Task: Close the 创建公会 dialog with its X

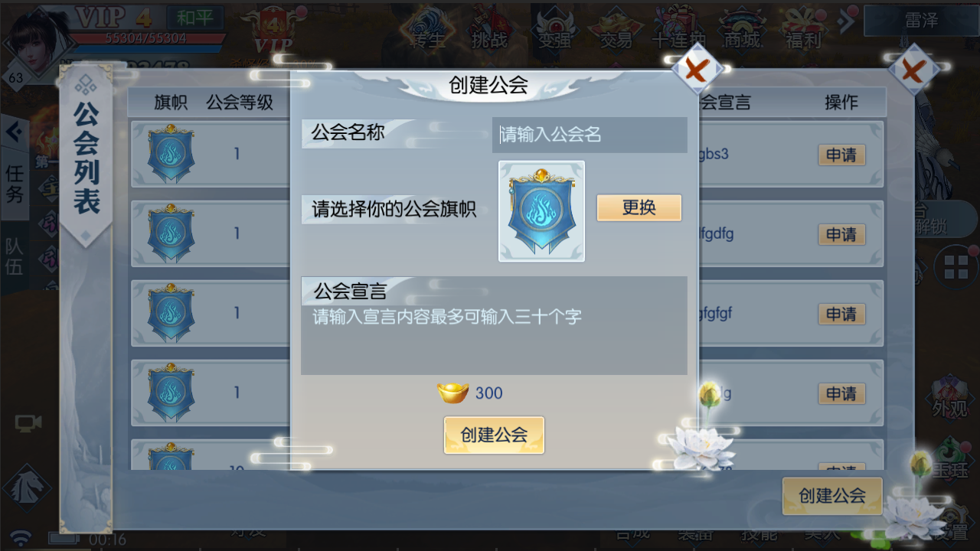Action: tap(697, 70)
